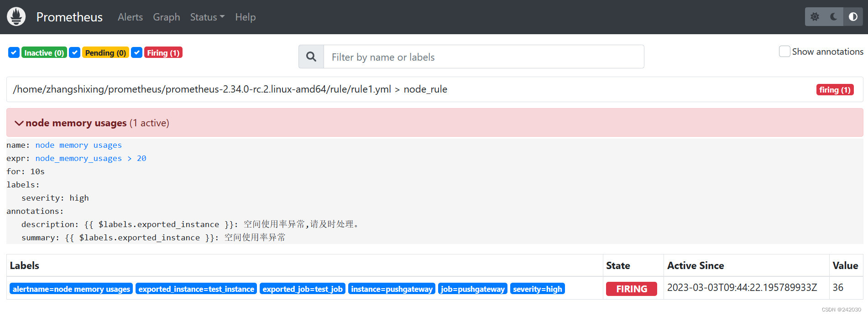This screenshot has height=316, width=868.
Task: Click instance=pushgateway label badge
Action: pyautogui.click(x=392, y=289)
